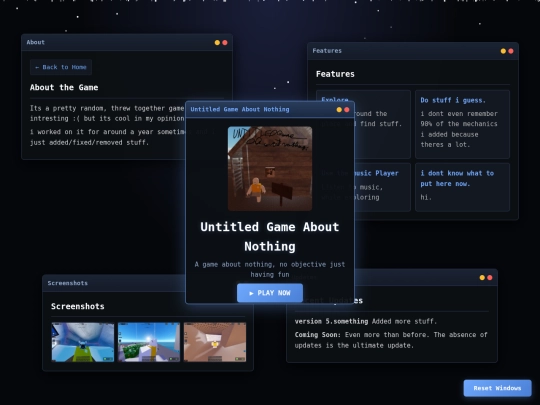Click the 'Do stuff i guess.' feature card
The height and width of the screenshot is (405, 540).
click(462, 124)
